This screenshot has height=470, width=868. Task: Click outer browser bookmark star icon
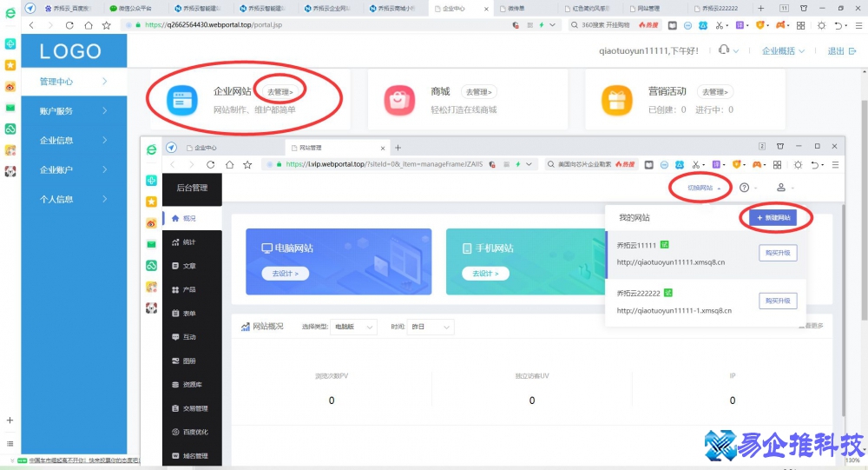coord(107,25)
